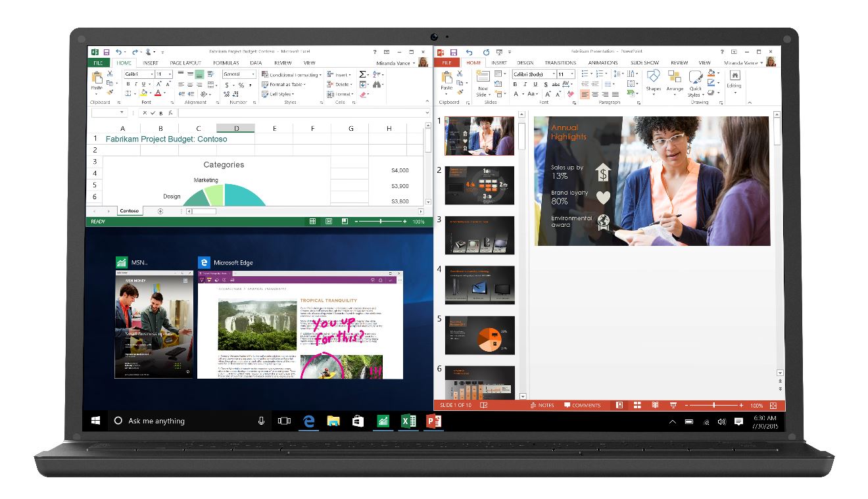The height and width of the screenshot is (499, 868).
Task: Click the Comments button in the PowerPoint status bar
Action: click(x=582, y=406)
